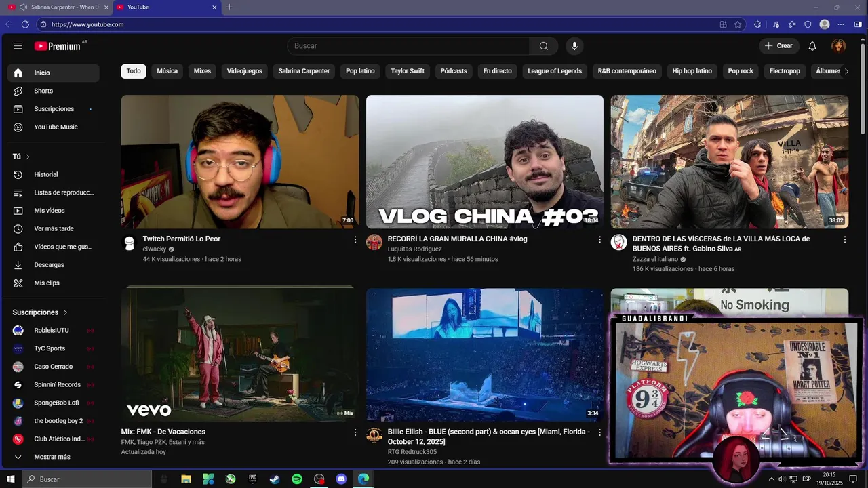Open the Billie Eilish concert thumbnail
Screen dimensions: 868x488
[x=485, y=354]
